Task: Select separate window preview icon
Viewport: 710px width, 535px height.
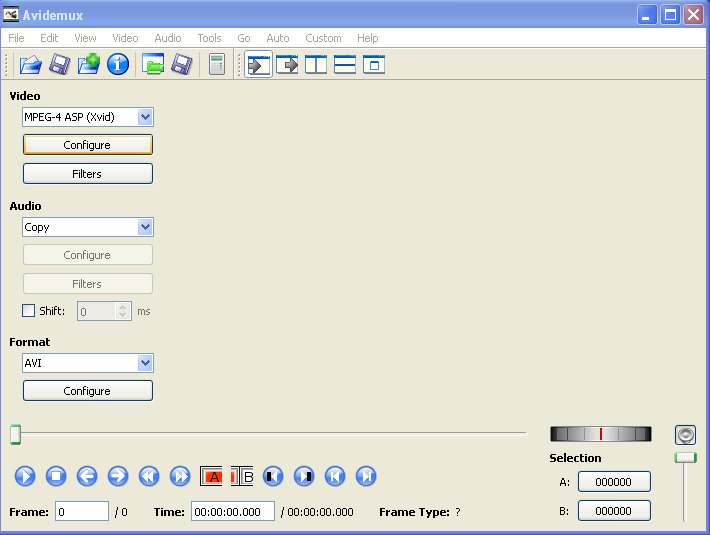Action: click(374, 65)
